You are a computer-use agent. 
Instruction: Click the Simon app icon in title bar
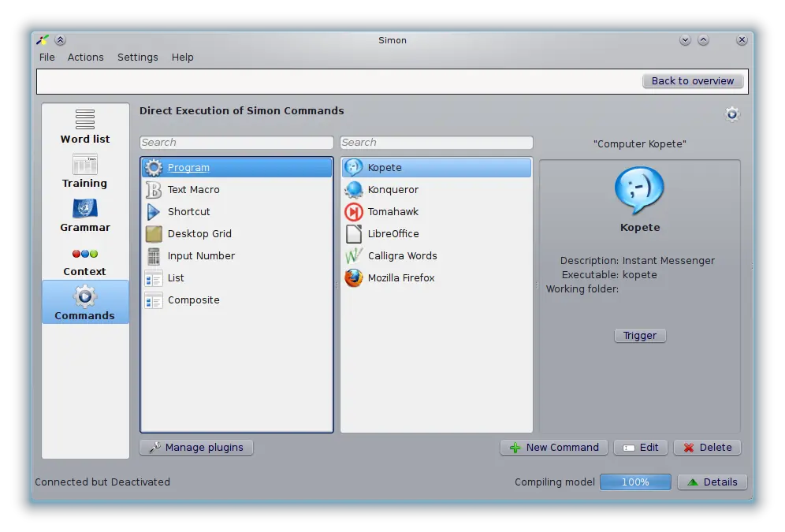(43, 40)
